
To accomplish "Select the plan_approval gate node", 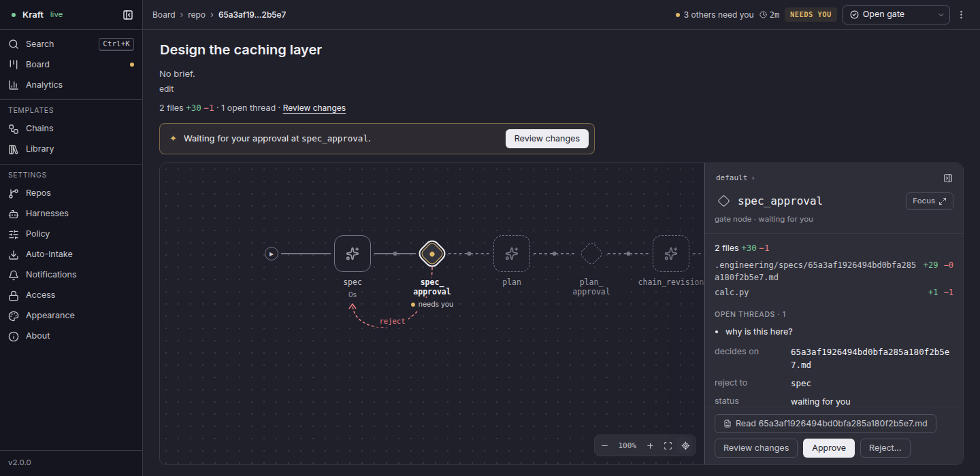I will 591,254.
